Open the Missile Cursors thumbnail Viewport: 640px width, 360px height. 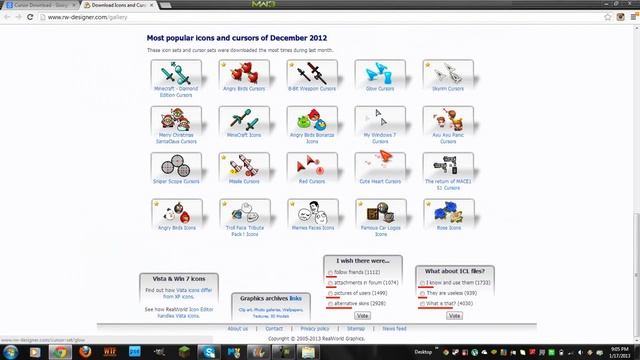(244, 166)
